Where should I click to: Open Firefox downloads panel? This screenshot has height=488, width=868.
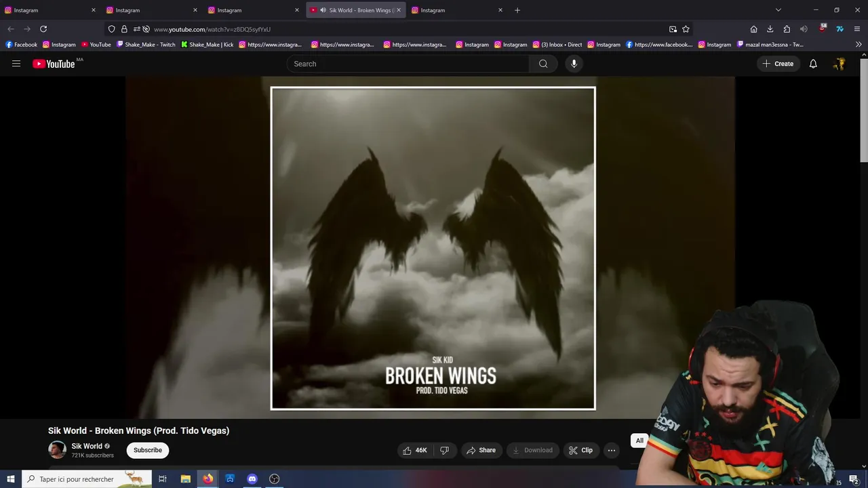pos(770,29)
